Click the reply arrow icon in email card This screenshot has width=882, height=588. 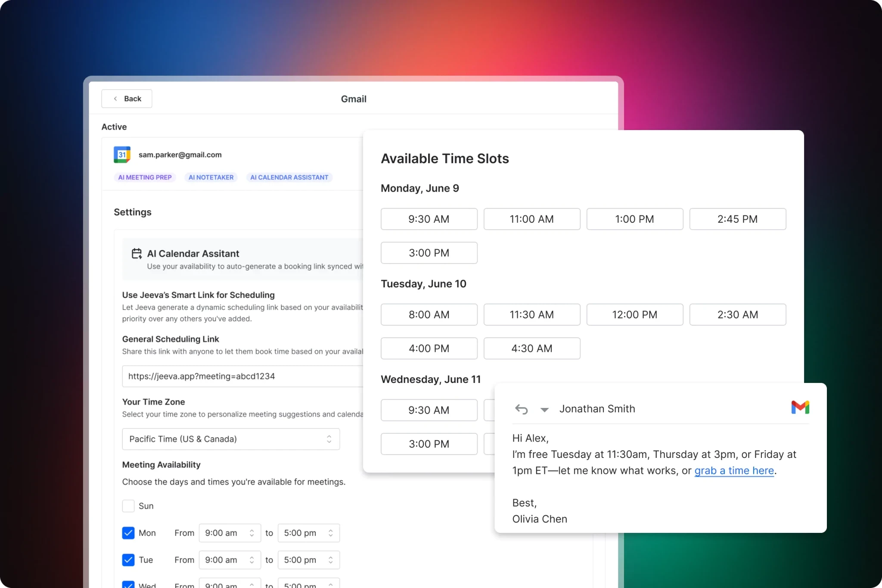[x=521, y=409]
